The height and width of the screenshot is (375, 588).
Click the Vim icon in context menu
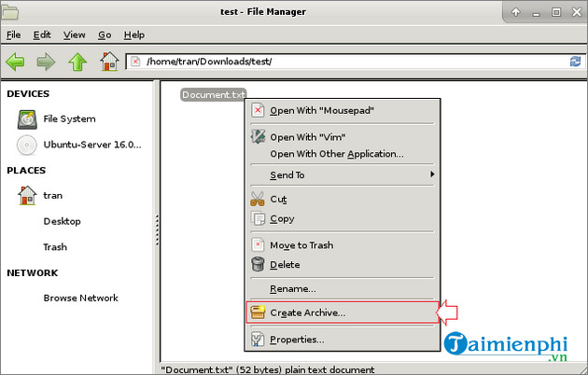(x=258, y=137)
